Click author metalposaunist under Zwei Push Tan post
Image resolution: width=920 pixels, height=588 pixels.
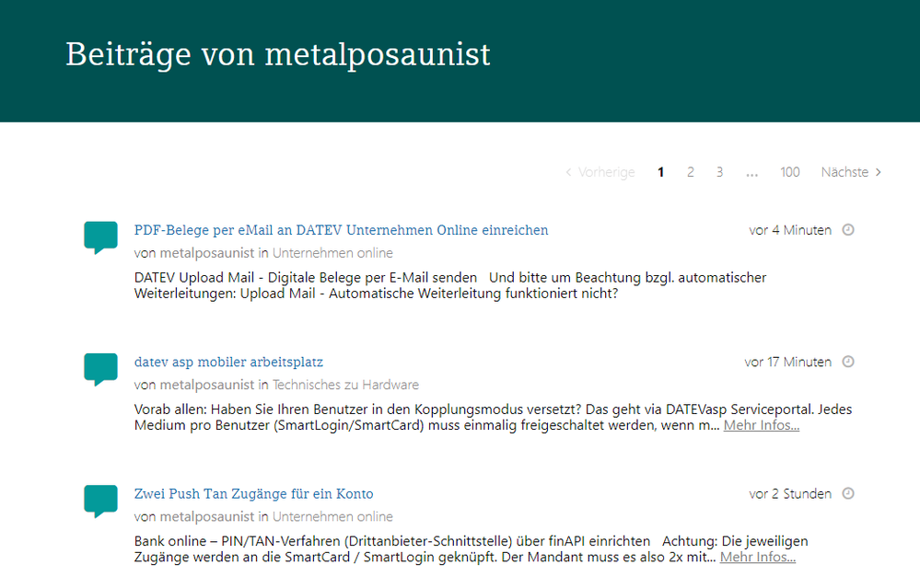tap(207, 516)
